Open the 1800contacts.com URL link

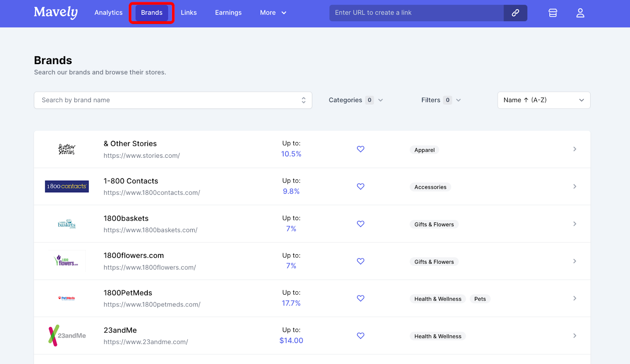point(152,193)
